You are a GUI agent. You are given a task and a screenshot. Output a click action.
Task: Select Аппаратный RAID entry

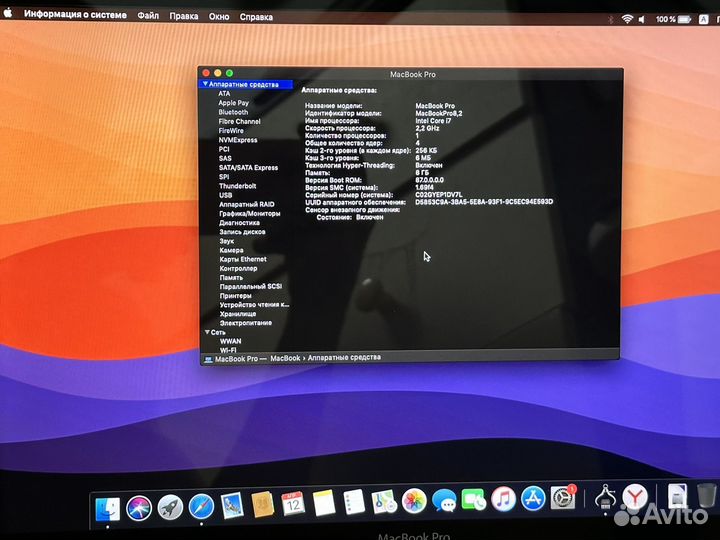click(x=247, y=204)
